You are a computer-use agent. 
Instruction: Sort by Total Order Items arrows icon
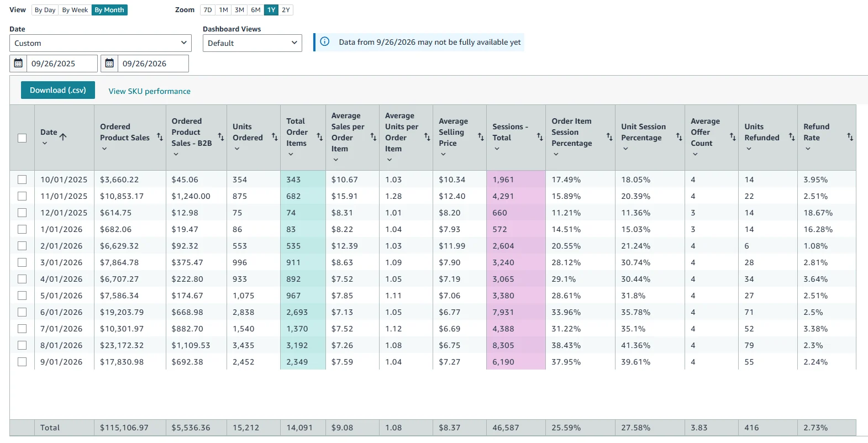pos(319,137)
